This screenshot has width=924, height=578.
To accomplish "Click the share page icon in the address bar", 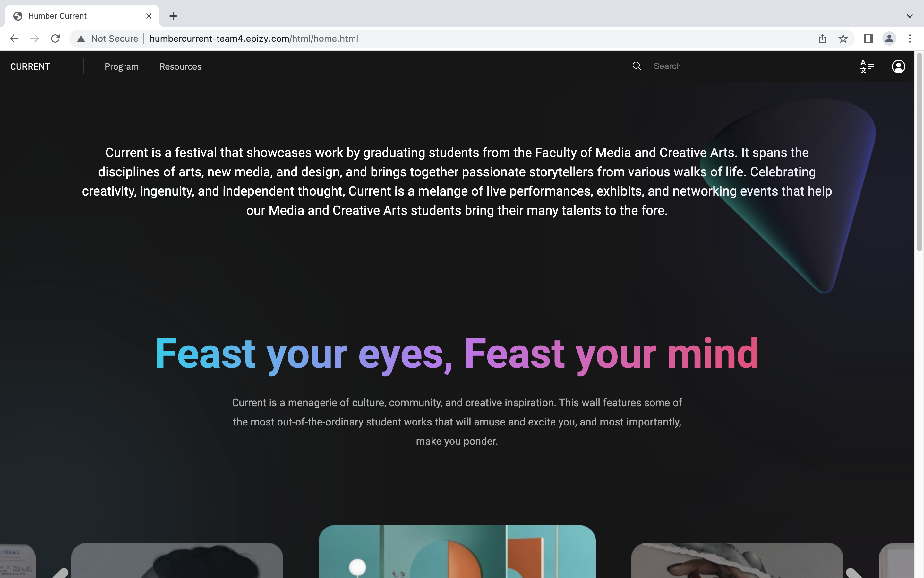I will coord(822,39).
